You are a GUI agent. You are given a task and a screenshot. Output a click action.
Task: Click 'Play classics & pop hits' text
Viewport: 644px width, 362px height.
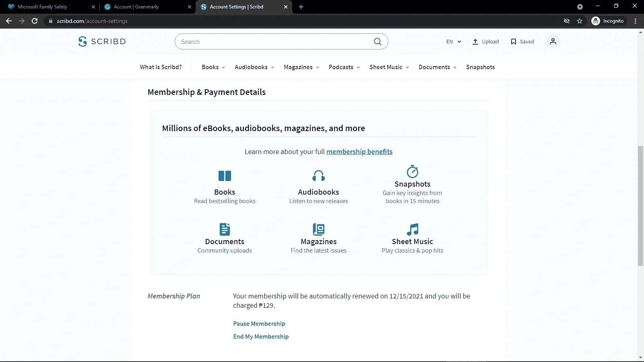[413, 251]
